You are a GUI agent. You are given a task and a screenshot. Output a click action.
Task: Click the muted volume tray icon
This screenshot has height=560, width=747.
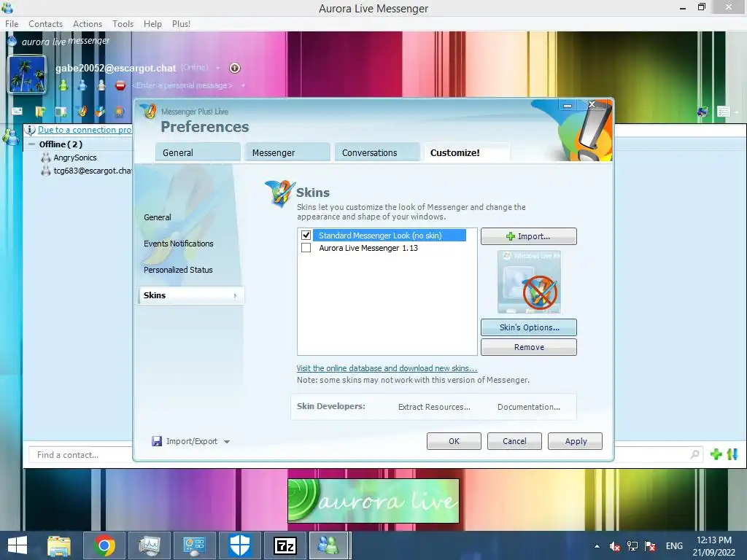point(614,546)
